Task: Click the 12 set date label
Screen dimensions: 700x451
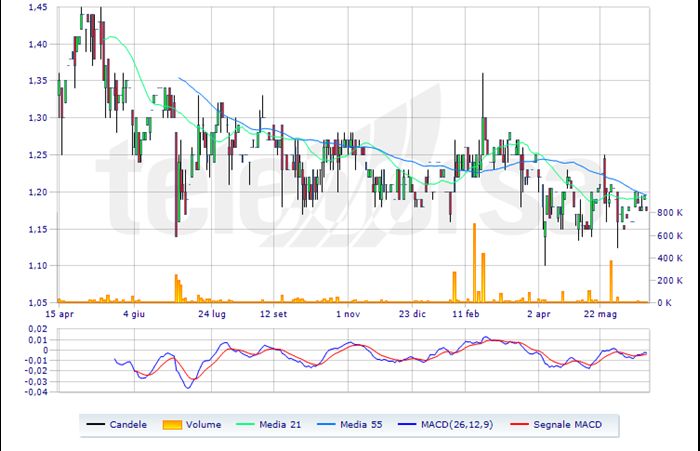Action: [x=273, y=314]
